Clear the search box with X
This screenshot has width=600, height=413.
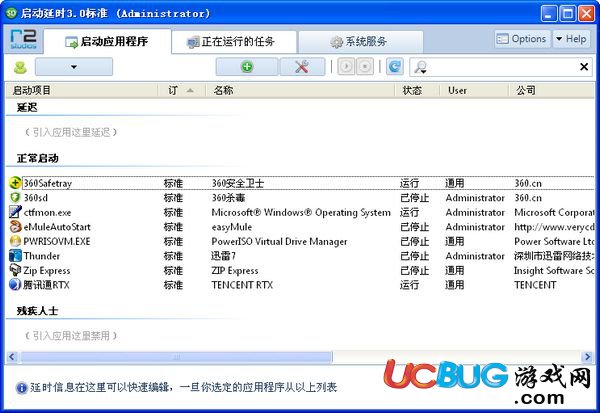pos(584,67)
